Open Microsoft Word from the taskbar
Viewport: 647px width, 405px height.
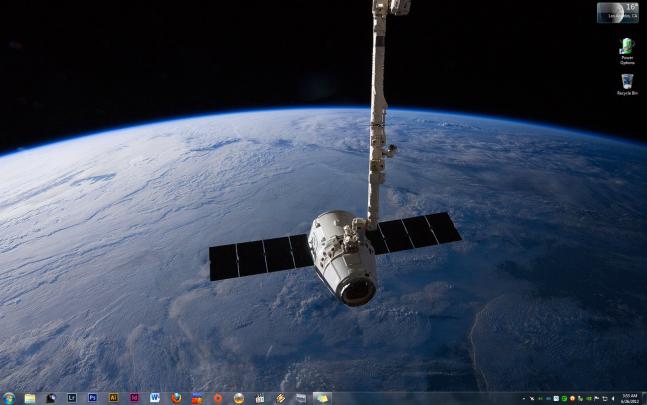[x=155, y=398]
